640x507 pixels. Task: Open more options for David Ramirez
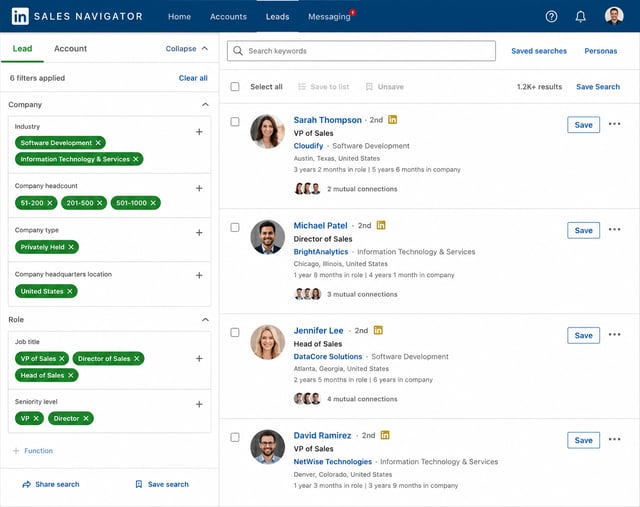pyautogui.click(x=614, y=439)
